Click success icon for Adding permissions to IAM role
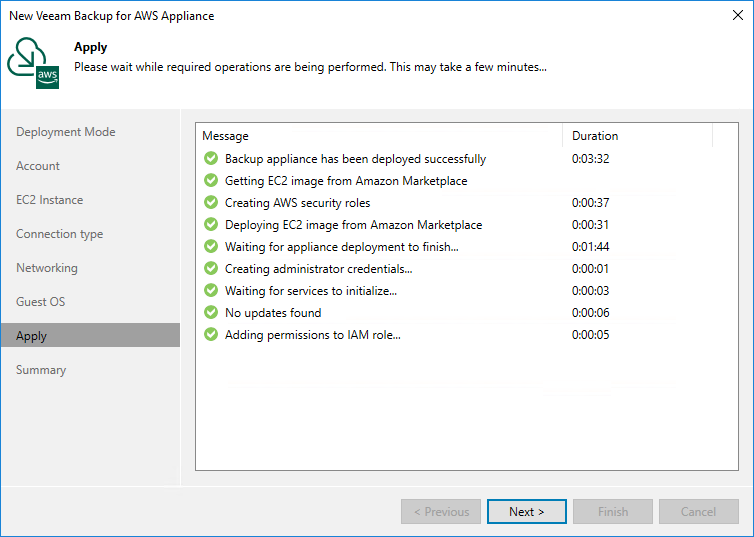 [211, 334]
